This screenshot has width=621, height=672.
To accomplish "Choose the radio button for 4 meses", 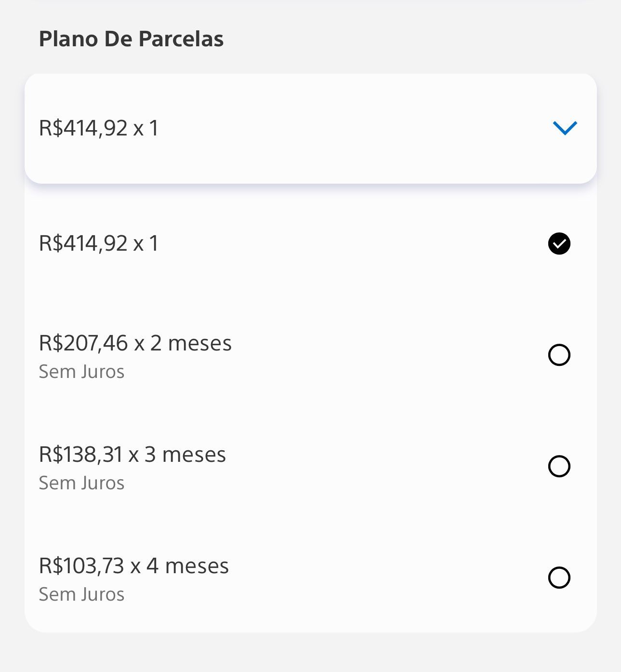I will tap(559, 578).
